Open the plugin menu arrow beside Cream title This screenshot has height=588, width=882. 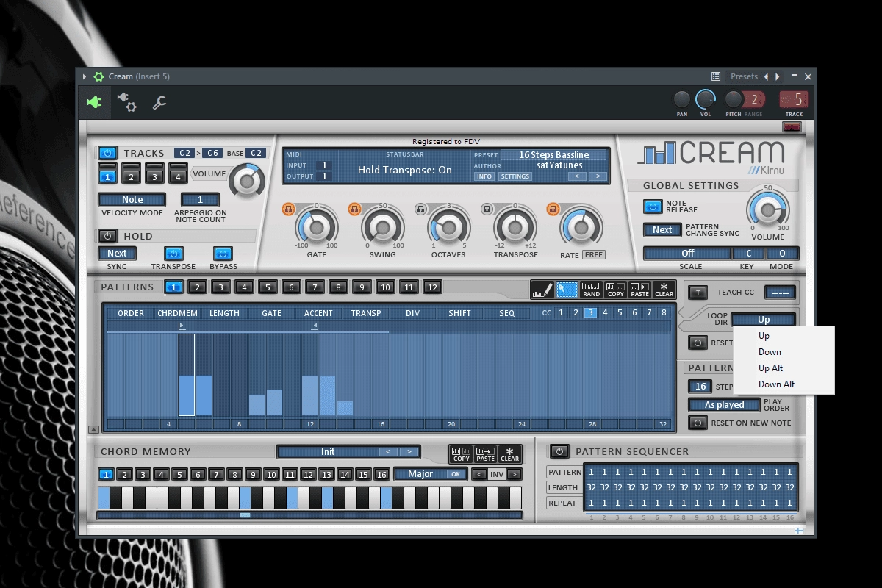click(x=85, y=76)
